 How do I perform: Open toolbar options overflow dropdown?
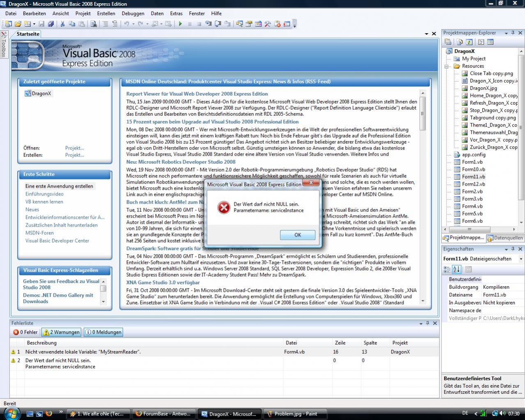click(x=295, y=24)
